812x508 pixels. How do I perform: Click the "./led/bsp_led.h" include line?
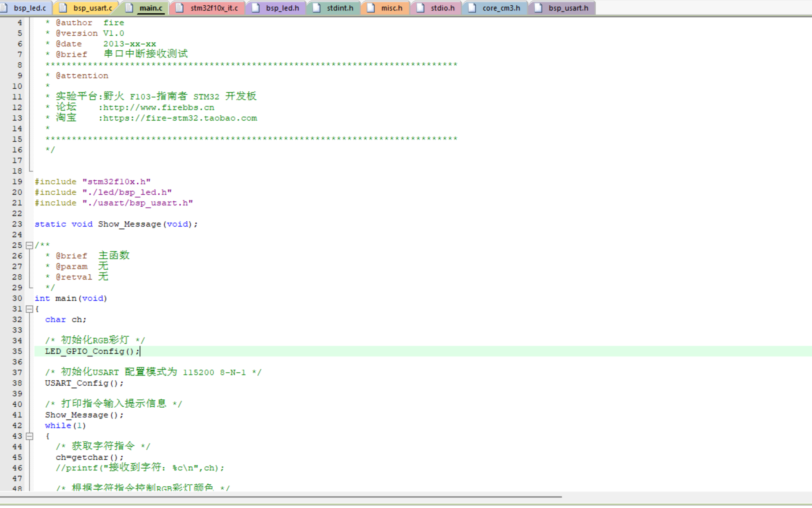tap(103, 192)
